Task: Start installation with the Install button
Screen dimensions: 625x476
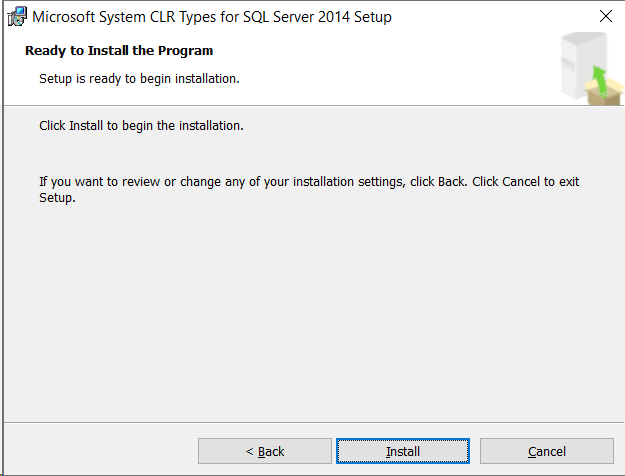Action: (403, 451)
